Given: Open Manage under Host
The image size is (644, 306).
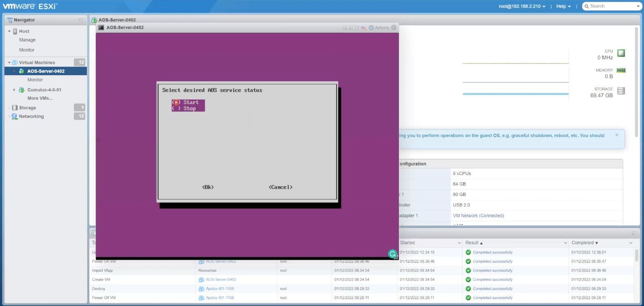Looking at the screenshot, I should pyautogui.click(x=27, y=40).
